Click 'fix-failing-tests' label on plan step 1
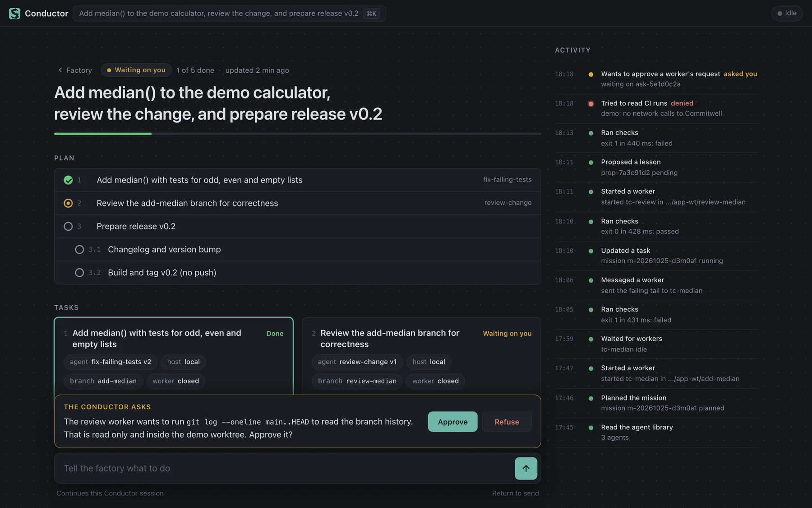This screenshot has height=508, width=812. (507, 180)
